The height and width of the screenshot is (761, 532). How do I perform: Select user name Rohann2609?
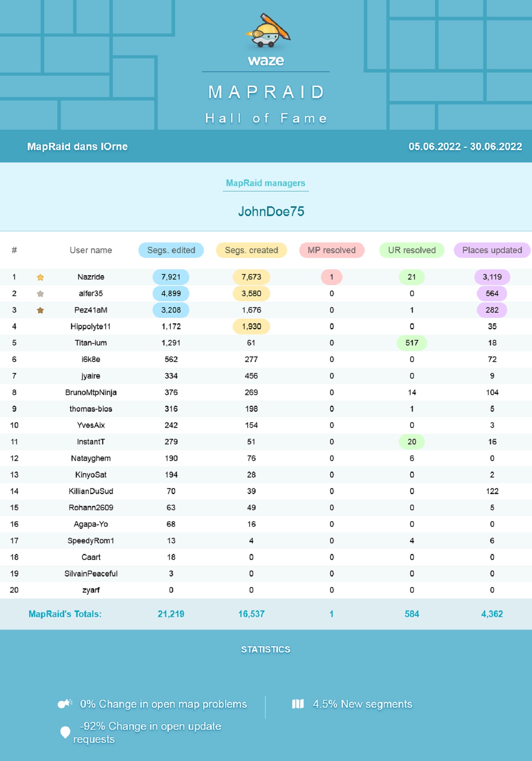(x=91, y=507)
